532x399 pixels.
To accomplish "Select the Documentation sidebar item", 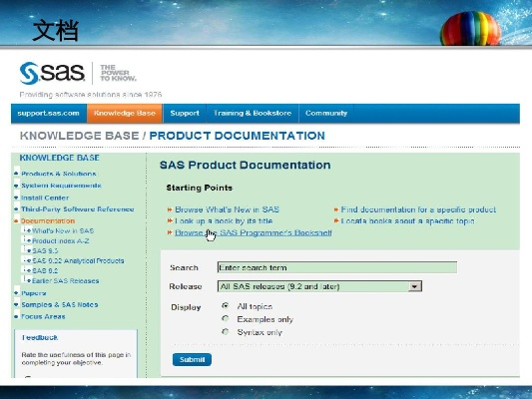I will (x=48, y=221).
